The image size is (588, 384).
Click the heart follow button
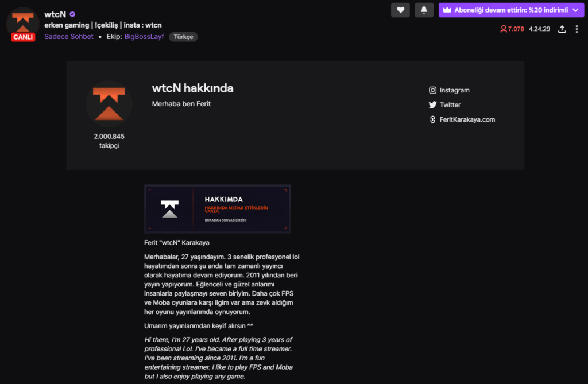pyautogui.click(x=400, y=10)
